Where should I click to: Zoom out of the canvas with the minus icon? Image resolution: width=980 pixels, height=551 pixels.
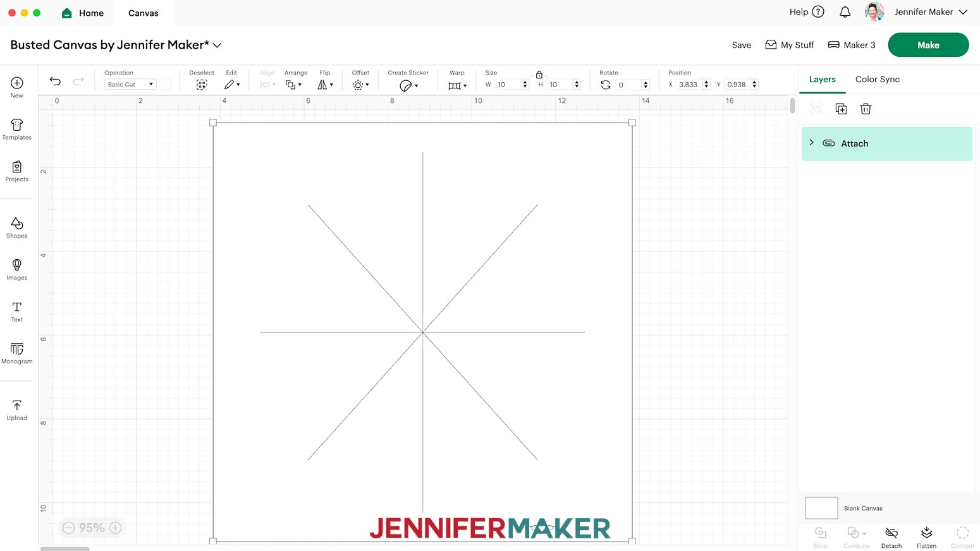click(68, 528)
